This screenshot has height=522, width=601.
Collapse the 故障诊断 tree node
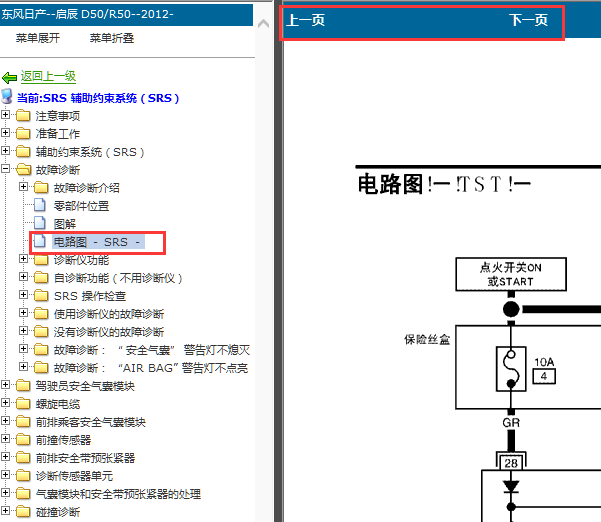coord(5,168)
